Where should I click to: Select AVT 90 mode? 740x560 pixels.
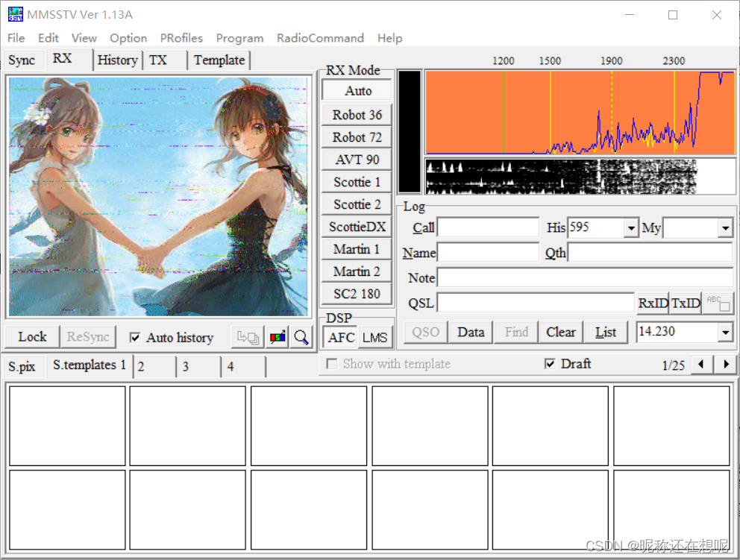coord(357,160)
